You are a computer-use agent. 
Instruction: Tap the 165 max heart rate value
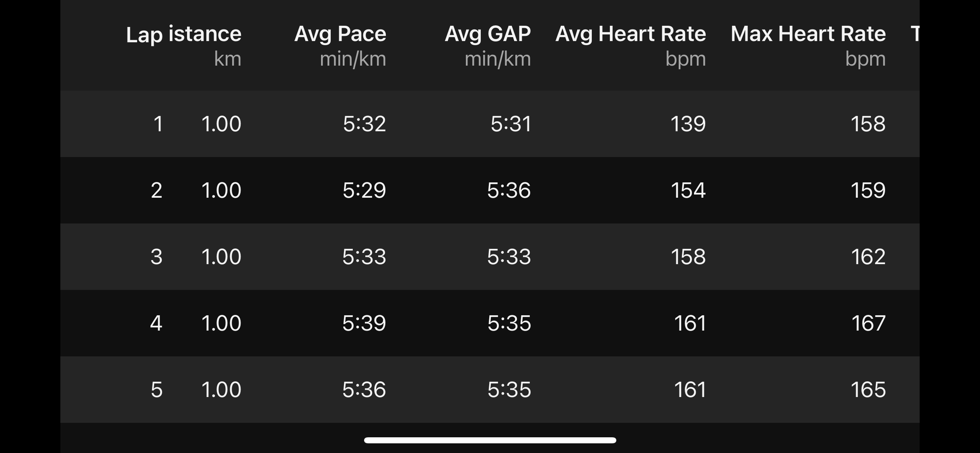pos(868,389)
